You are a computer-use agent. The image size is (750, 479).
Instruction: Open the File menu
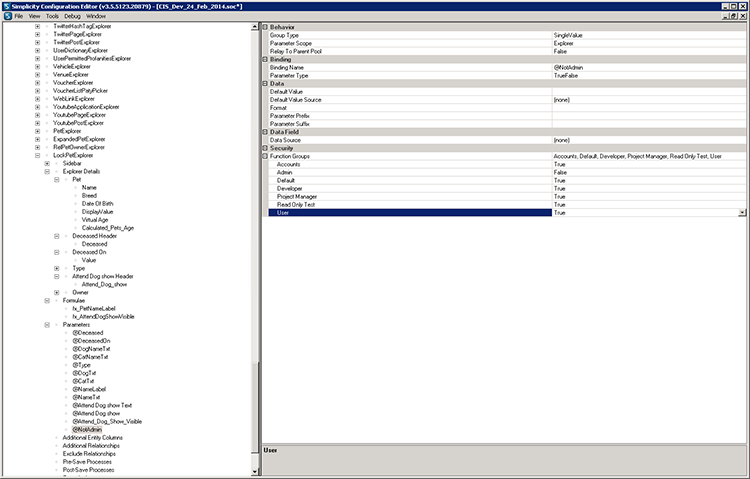(x=19, y=16)
